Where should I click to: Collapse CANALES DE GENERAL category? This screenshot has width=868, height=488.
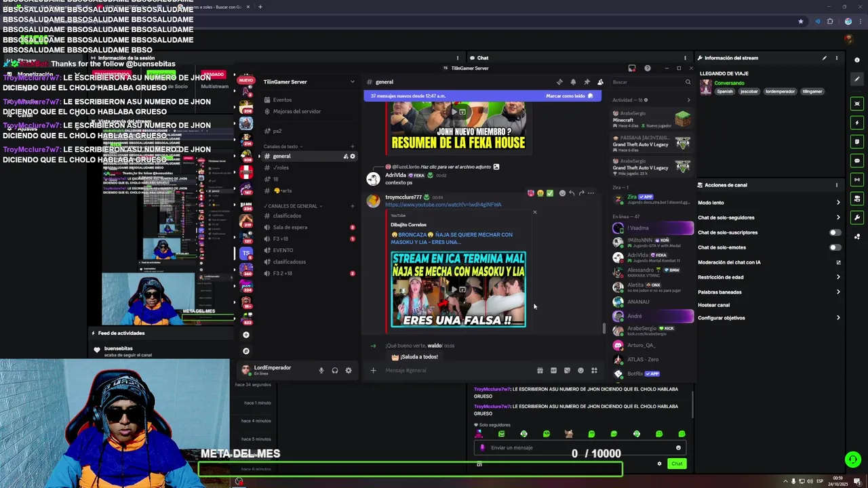(x=292, y=206)
